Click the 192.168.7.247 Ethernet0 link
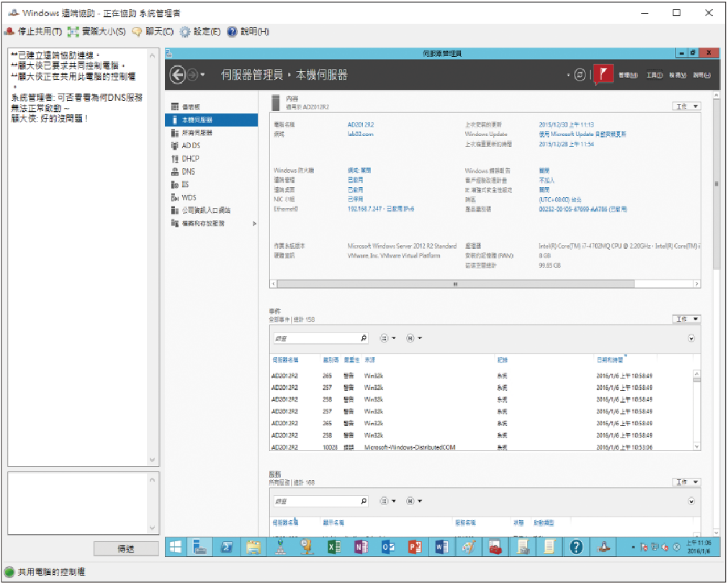 coord(381,209)
